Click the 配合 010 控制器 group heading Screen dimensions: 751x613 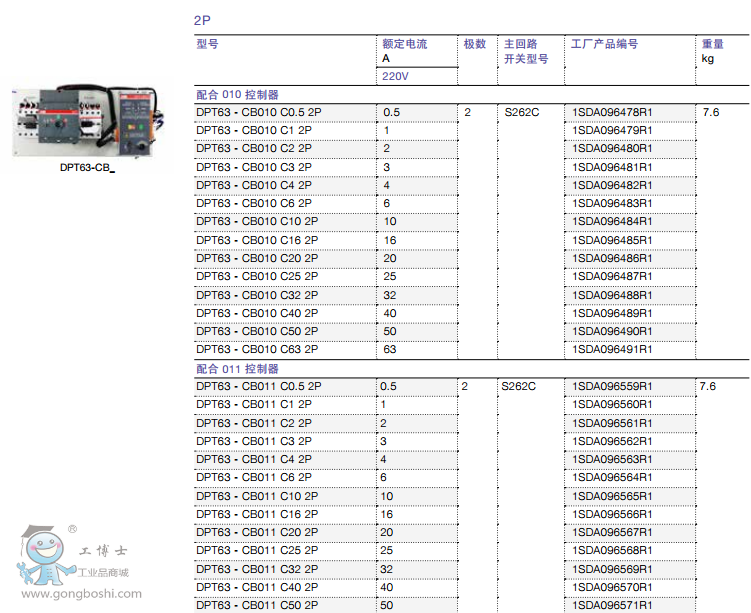point(238,95)
